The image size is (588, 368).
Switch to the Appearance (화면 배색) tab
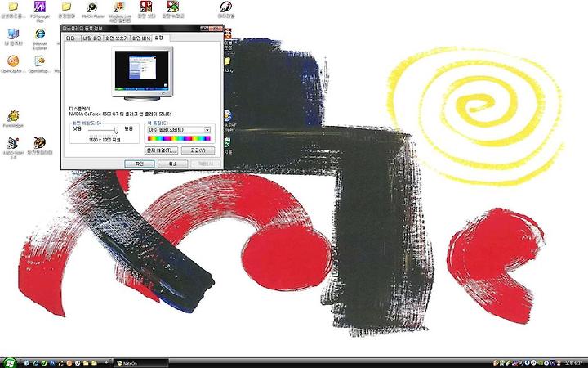141,38
